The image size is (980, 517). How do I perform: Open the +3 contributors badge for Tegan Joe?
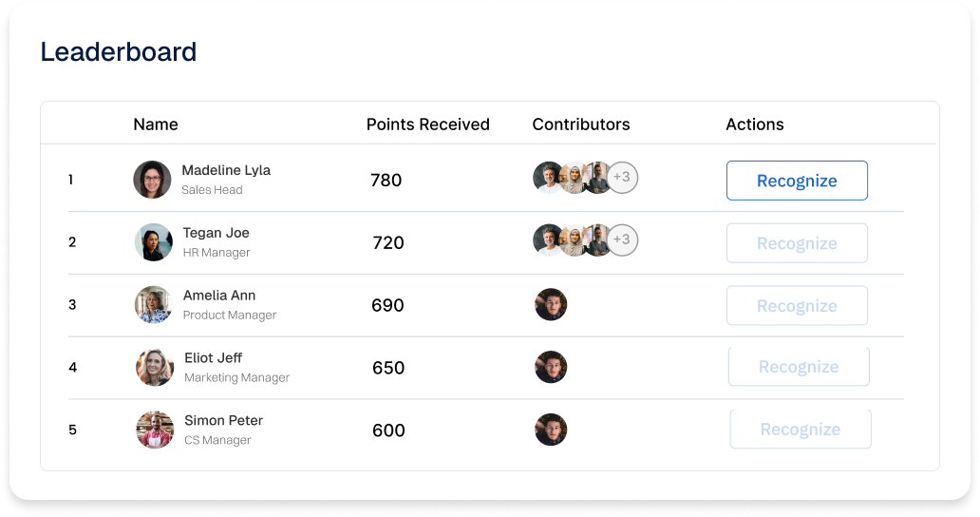click(x=622, y=239)
